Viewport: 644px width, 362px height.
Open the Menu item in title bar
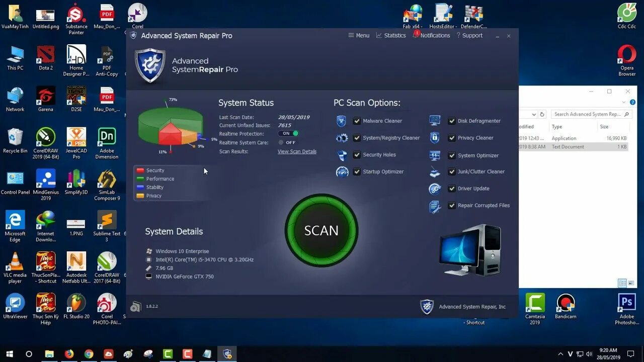(x=359, y=36)
